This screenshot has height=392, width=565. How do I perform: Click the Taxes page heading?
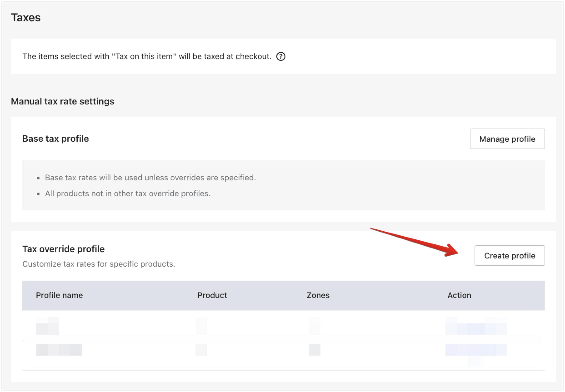[x=26, y=18]
